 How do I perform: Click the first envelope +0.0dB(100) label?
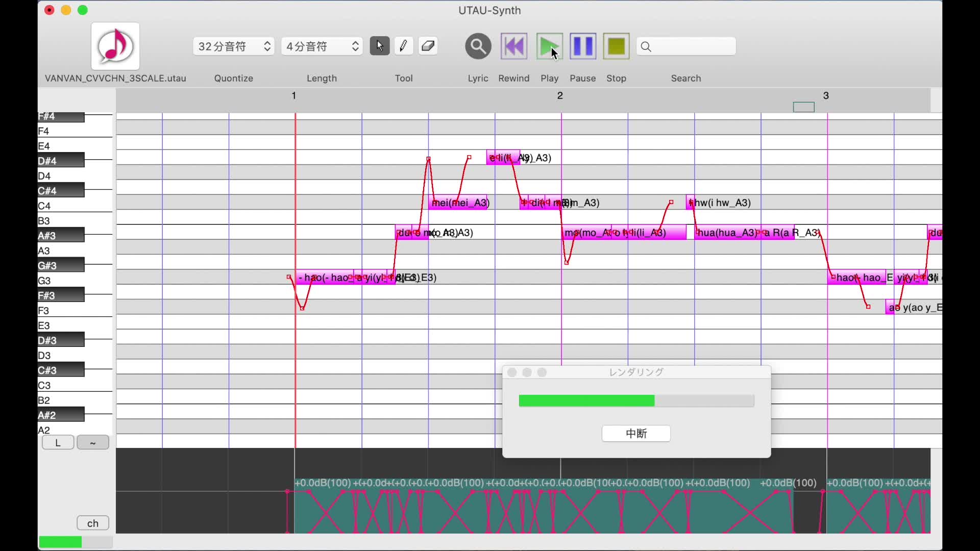click(x=323, y=483)
